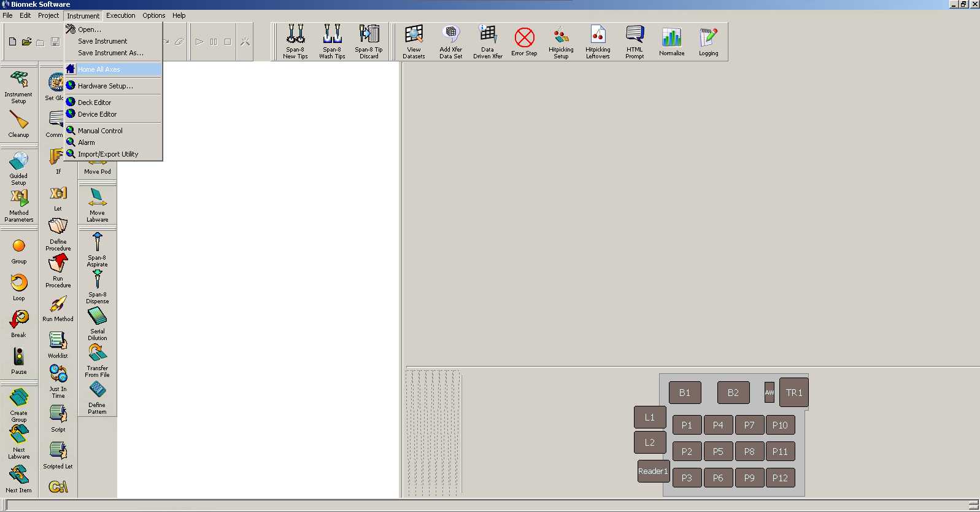This screenshot has height=512, width=980.
Task: Click Span-8 Wash Tips icon
Action: pyautogui.click(x=332, y=42)
